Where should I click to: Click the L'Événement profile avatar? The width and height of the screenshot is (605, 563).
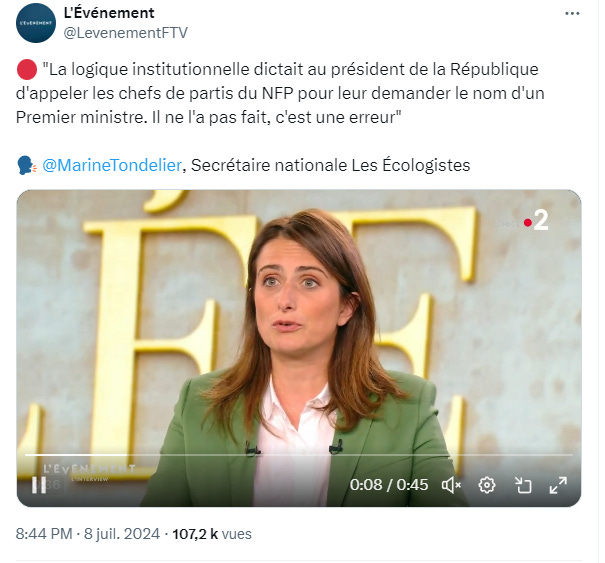pos(36,23)
